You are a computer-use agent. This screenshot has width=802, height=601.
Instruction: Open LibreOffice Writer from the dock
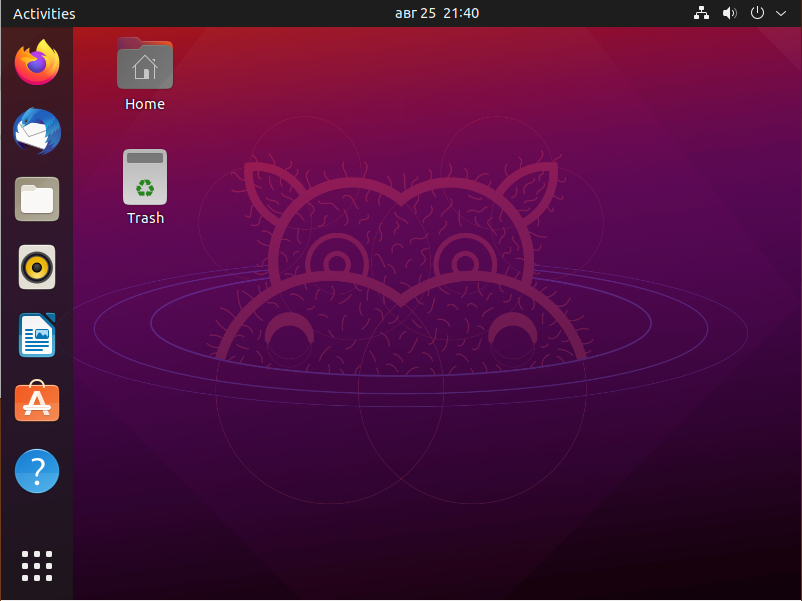(37, 335)
